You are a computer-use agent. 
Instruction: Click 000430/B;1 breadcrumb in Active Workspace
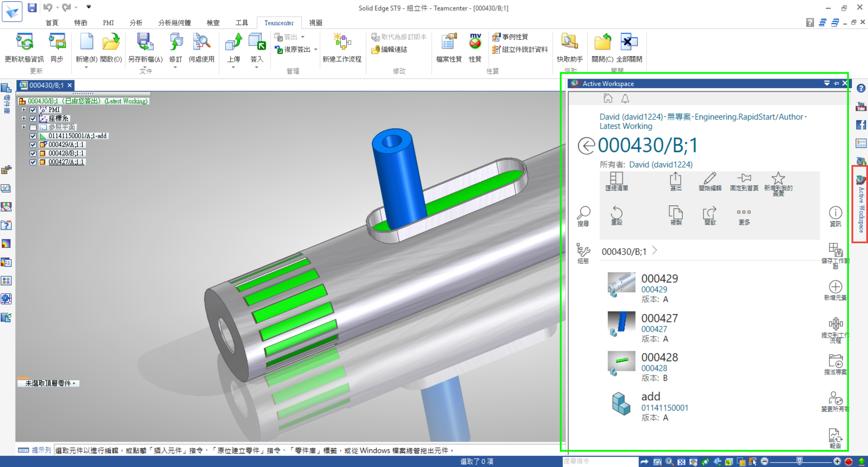coord(624,252)
